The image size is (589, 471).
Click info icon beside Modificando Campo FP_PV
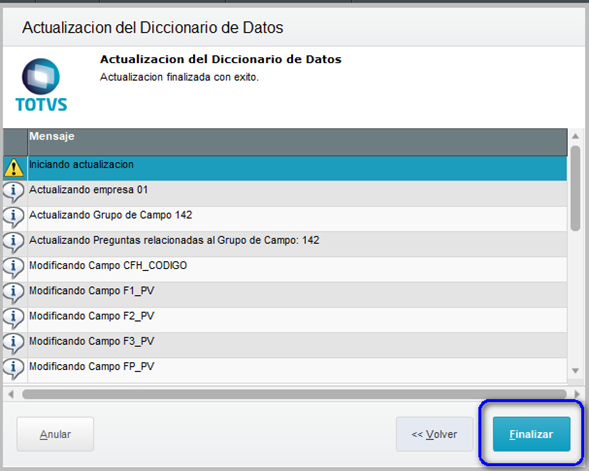14,369
